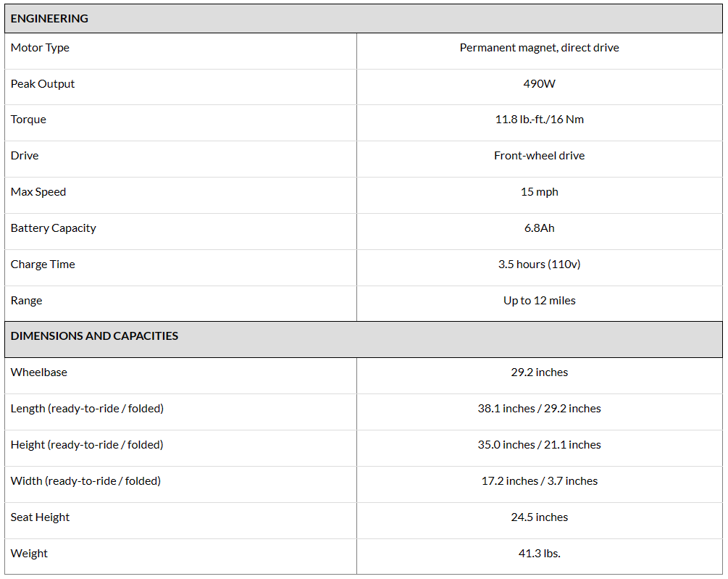Click the '17.2 inches / 3.7 inches' width value

coord(539,481)
